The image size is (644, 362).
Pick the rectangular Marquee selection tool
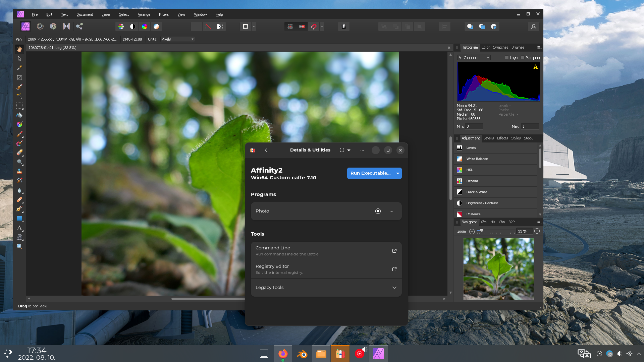(x=20, y=106)
